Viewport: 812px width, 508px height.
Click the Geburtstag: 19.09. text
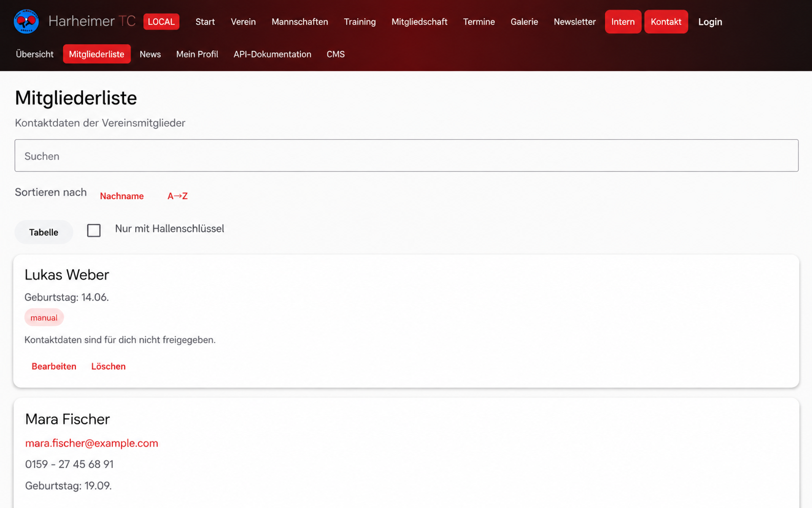tap(69, 486)
